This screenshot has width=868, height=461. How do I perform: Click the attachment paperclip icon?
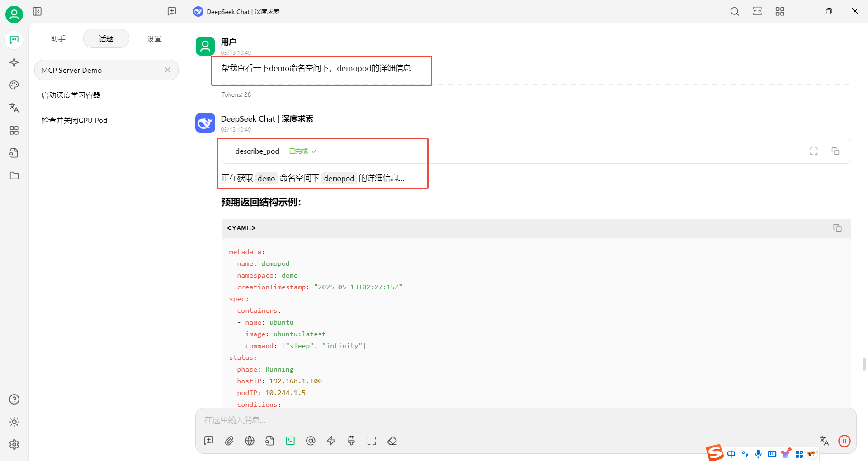coord(229,441)
